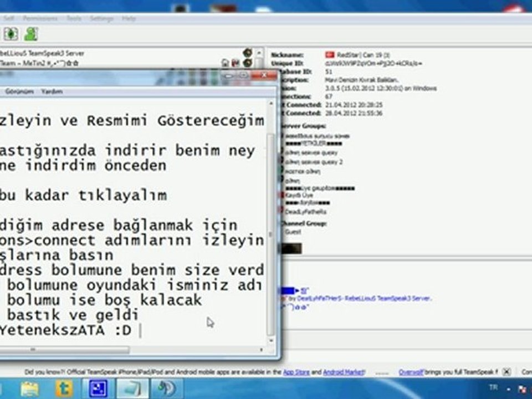Click the line ending with YetenekszATA :D

pyautogui.click(x=66, y=330)
